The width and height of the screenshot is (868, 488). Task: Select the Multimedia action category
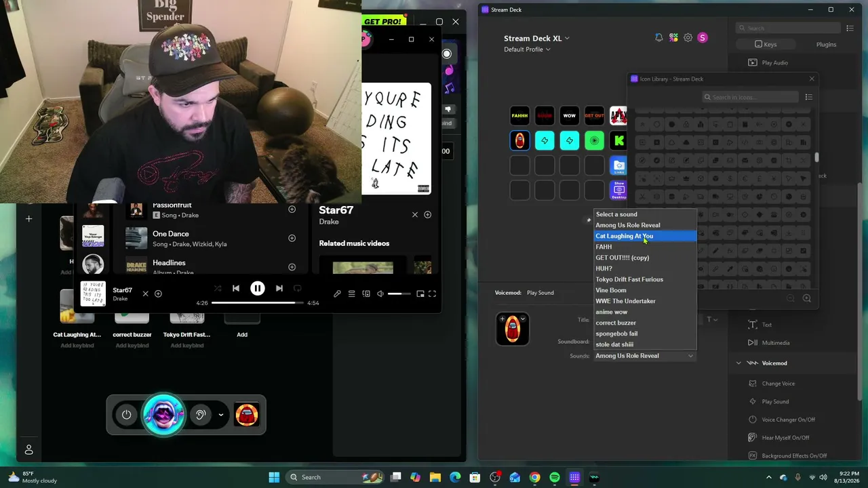pyautogui.click(x=775, y=343)
